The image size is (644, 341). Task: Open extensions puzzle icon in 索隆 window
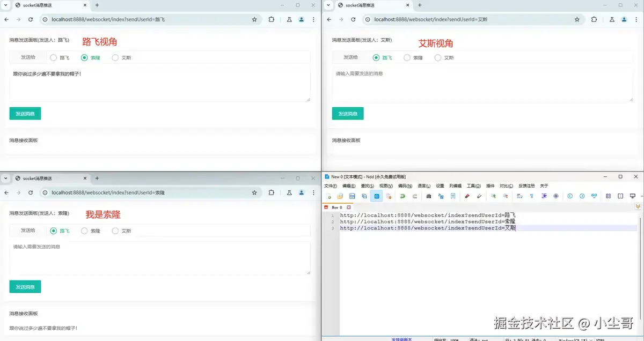tap(271, 192)
